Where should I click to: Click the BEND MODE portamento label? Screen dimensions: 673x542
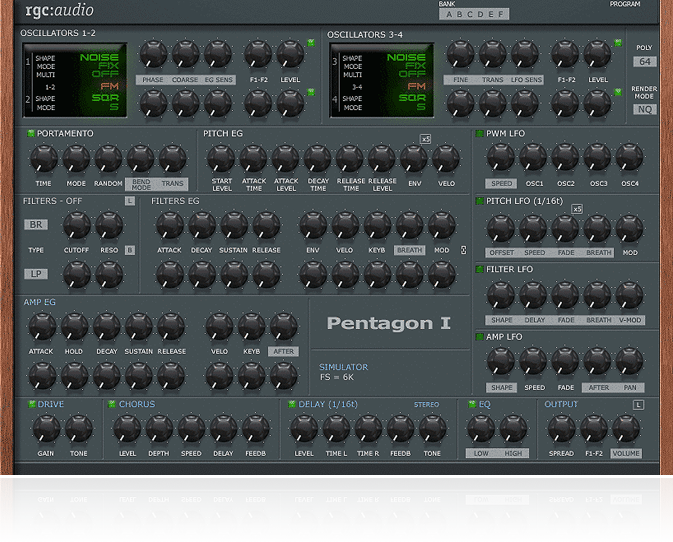point(141,185)
